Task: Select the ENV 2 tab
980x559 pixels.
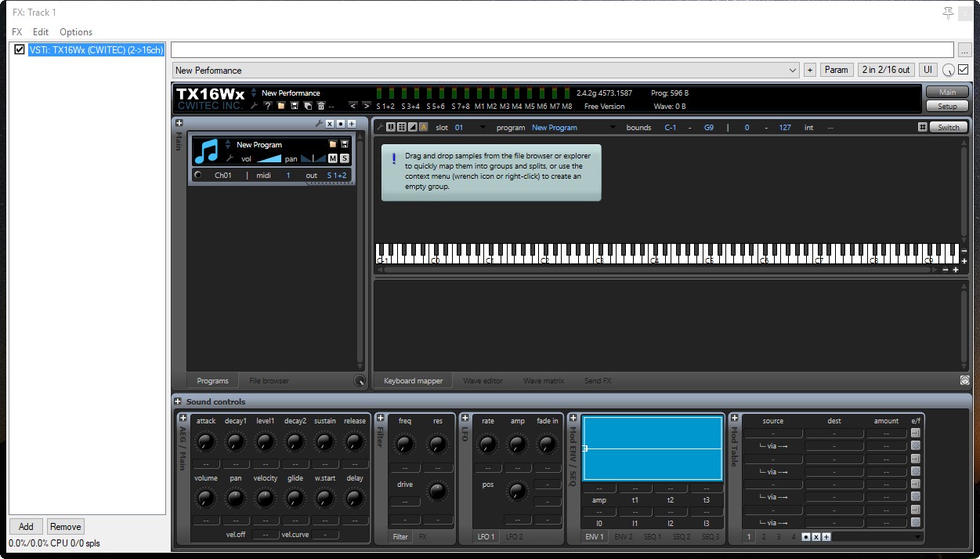Action: 624,537
